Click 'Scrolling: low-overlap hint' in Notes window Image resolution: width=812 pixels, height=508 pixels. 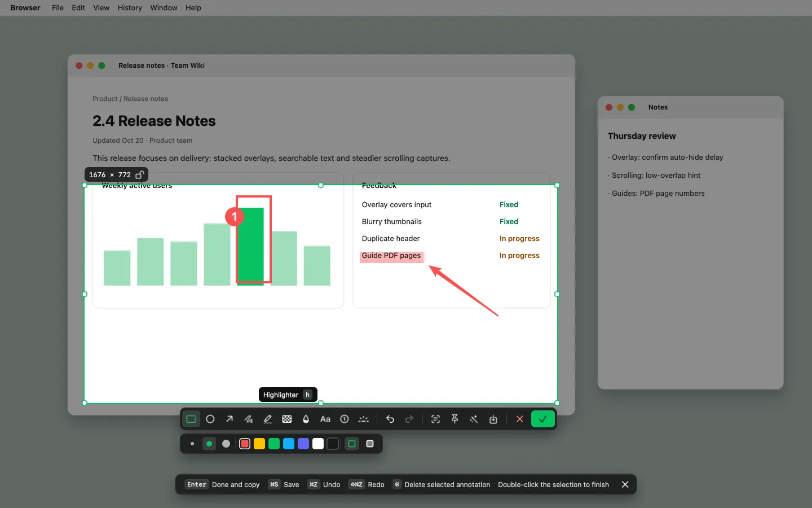654,176
